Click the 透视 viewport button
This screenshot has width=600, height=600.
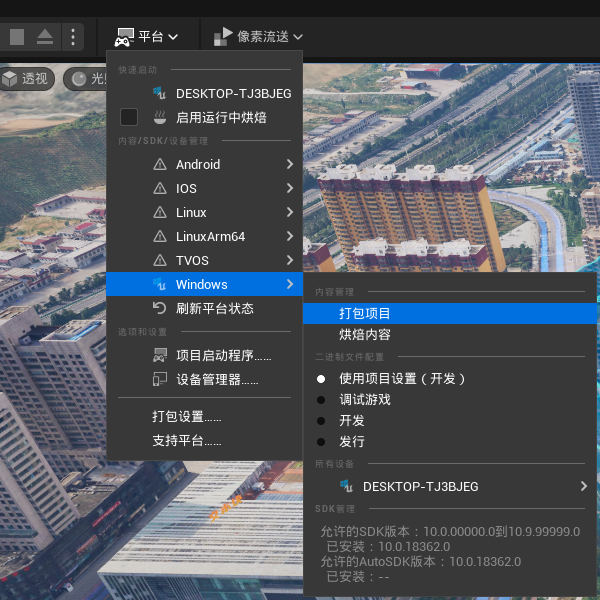(x=27, y=79)
